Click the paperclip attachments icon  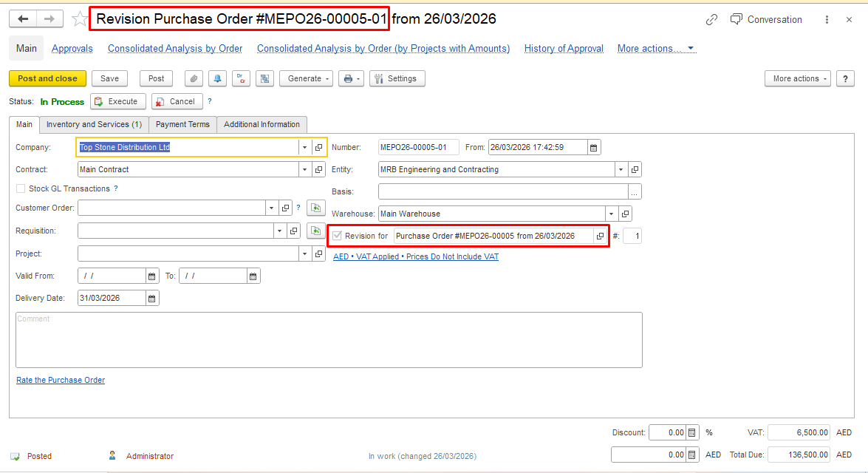point(194,78)
